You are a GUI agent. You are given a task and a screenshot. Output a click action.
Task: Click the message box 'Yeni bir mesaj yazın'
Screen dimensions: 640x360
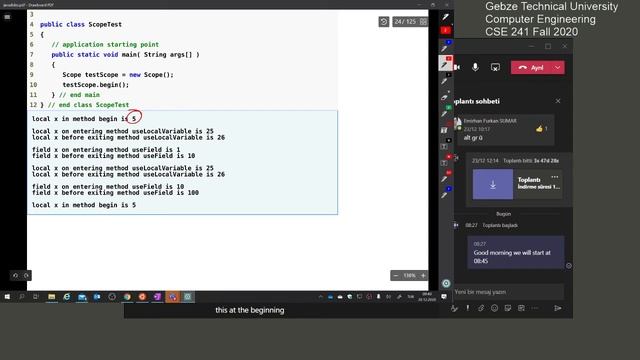click(x=509, y=292)
